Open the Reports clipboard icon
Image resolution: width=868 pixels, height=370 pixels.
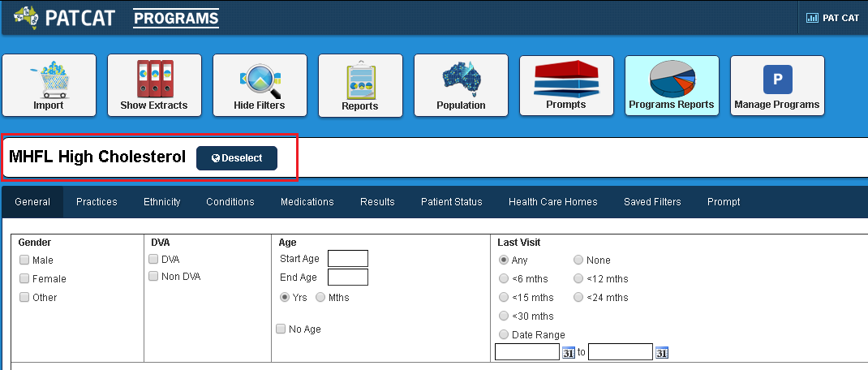tap(360, 85)
